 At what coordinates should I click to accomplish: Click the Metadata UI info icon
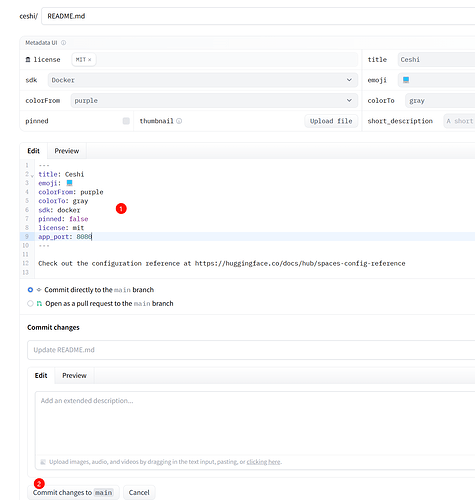pos(63,43)
